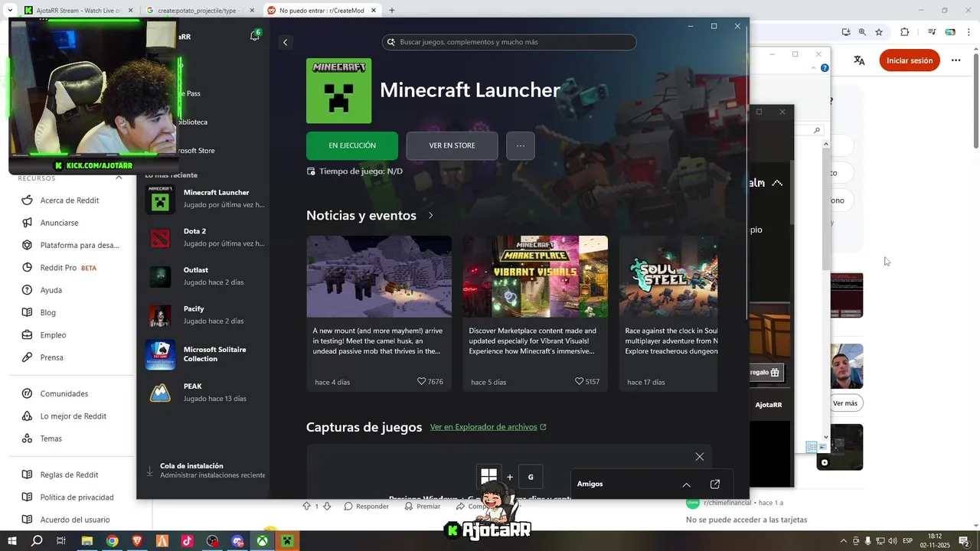
Task: Open Comunidades in Reddit sidebar
Action: point(64,393)
